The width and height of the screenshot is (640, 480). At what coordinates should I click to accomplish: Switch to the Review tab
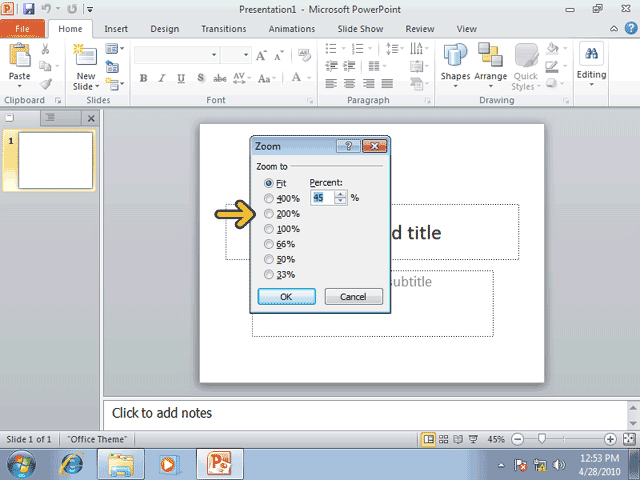click(420, 29)
